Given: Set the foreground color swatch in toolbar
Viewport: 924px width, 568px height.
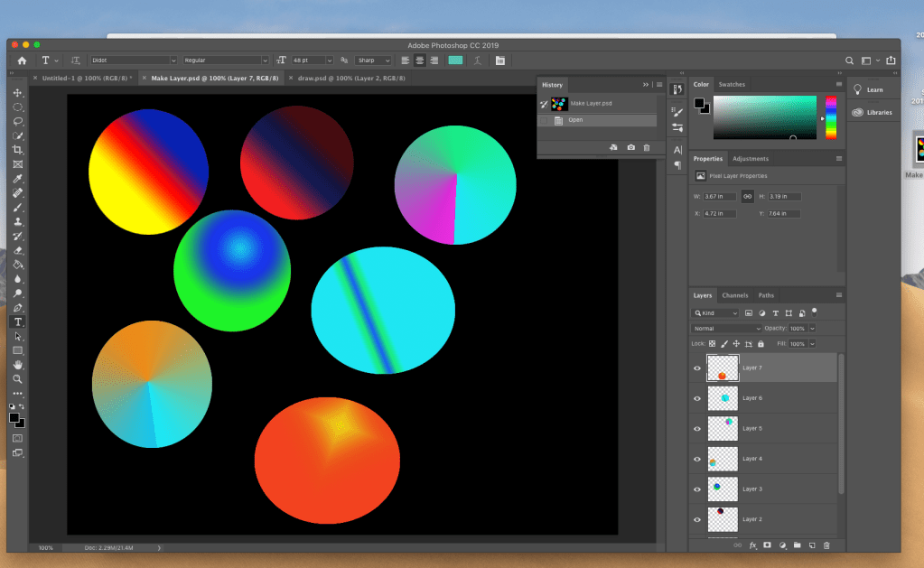Looking at the screenshot, I should (x=14, y=418).
